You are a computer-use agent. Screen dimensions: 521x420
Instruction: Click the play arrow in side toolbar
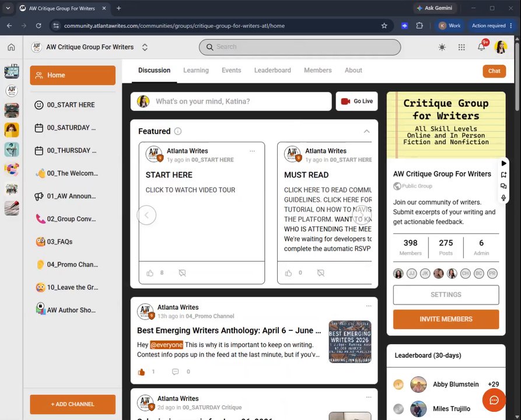(503, 163)
